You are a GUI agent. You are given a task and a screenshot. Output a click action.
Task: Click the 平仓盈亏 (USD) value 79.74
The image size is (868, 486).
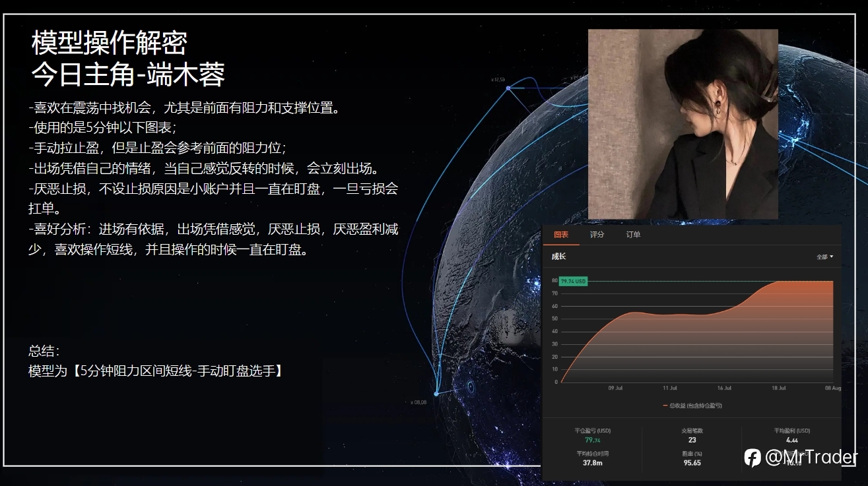(593, 440)
